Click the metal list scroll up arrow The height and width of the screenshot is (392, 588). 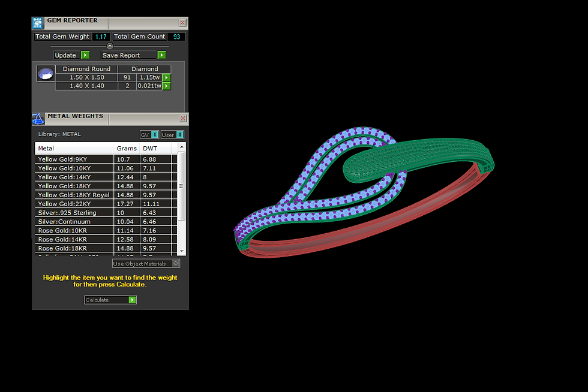tap(182, 147)
